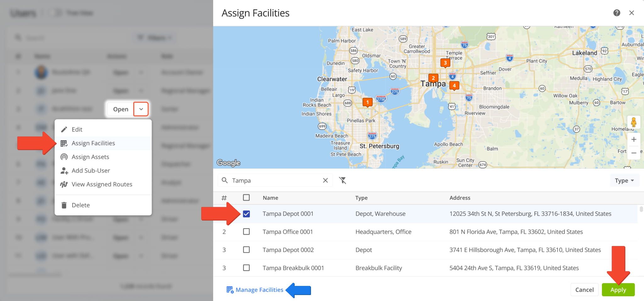Click the search magnifier icon
The width and height of the screenshot is (644, 301).
(225, 180)
